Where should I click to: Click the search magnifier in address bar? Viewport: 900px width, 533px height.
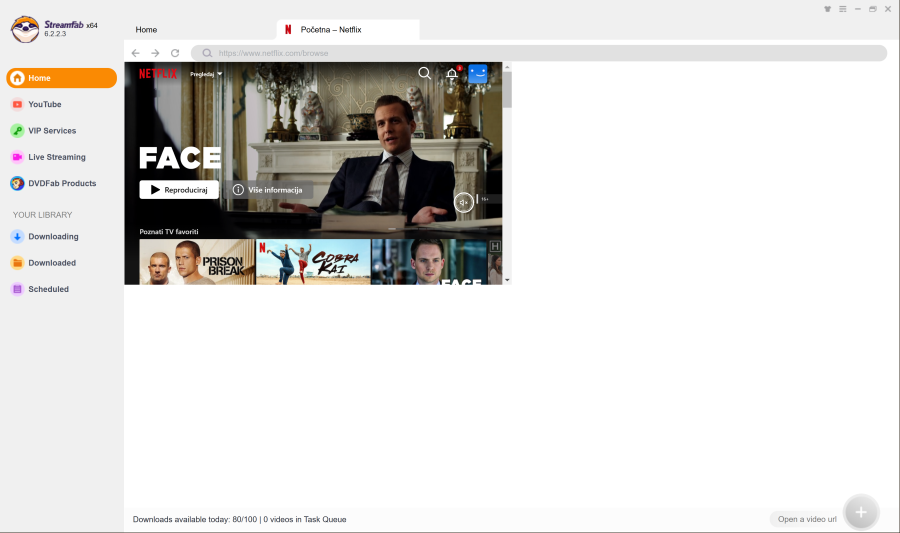tap(207, 53)
